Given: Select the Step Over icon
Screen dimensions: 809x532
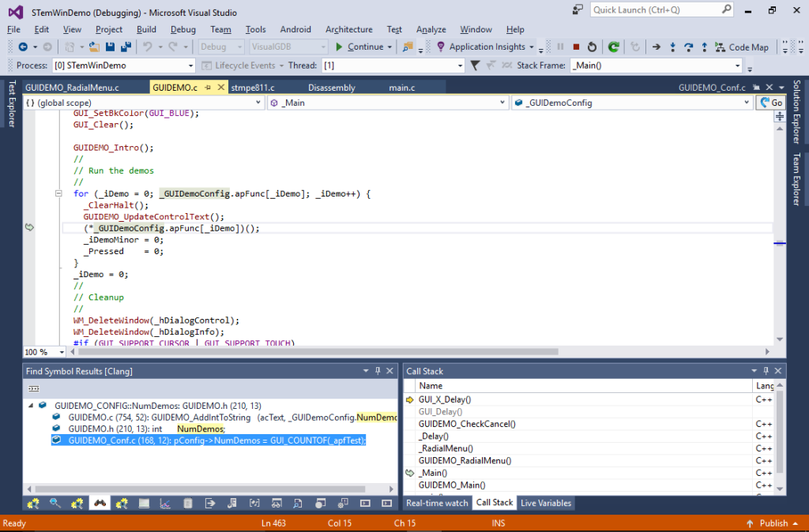Looking at the screenshot, I should (689, 47).
